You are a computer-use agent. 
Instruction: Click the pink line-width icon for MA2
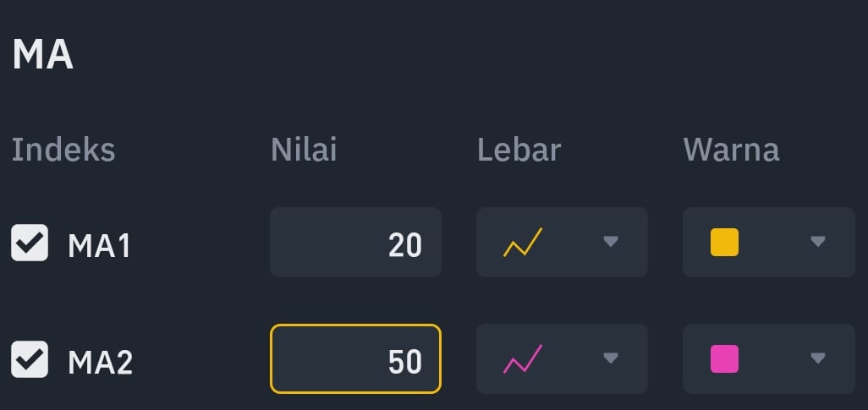[523, 359]
